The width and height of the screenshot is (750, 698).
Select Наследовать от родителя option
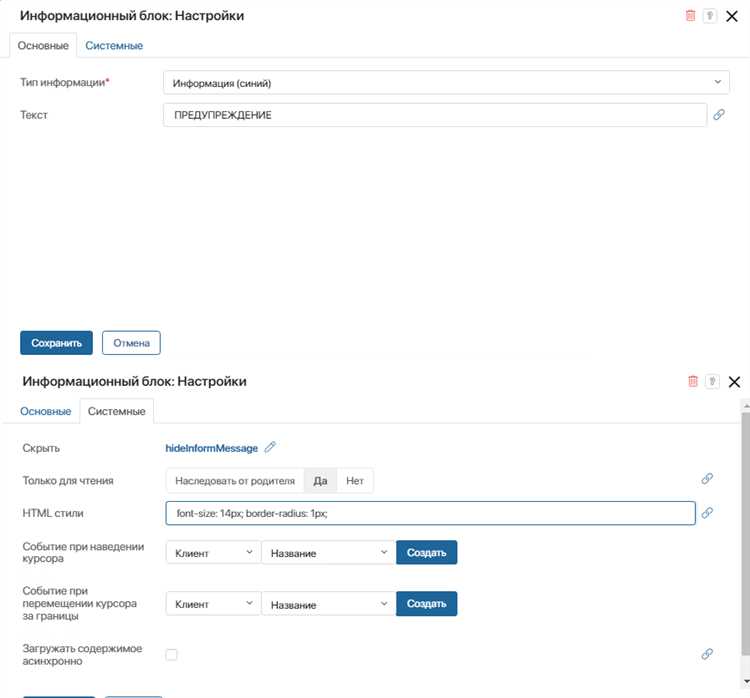click(x=235, y=481)
